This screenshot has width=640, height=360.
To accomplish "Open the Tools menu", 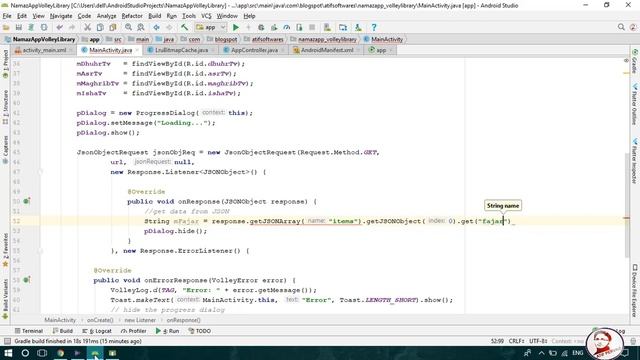I will (x=189, y=16).
